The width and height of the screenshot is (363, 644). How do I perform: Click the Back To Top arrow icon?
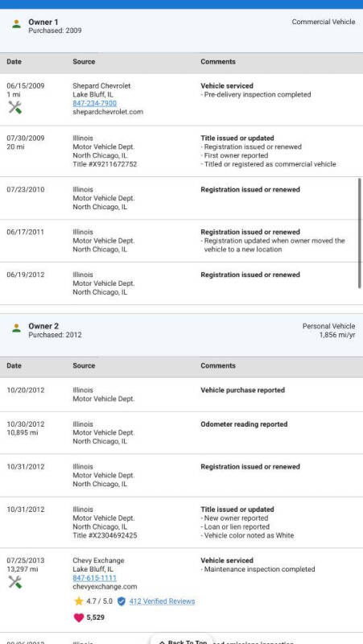tap(162, 642)
